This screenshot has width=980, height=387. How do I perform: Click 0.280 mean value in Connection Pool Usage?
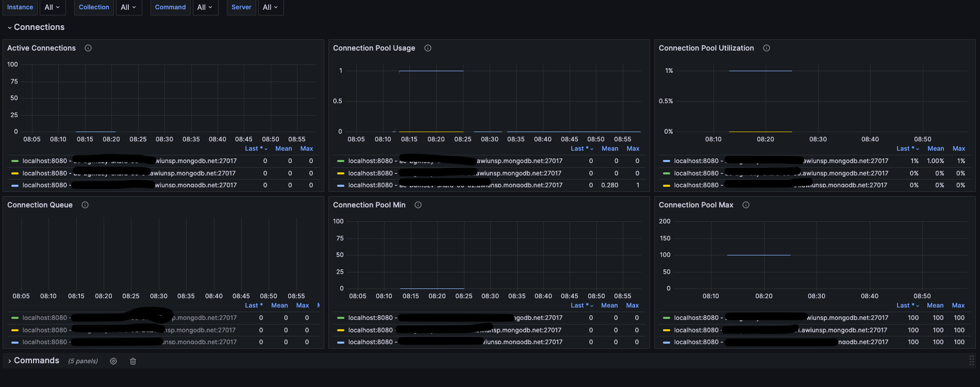coord(610,185)
